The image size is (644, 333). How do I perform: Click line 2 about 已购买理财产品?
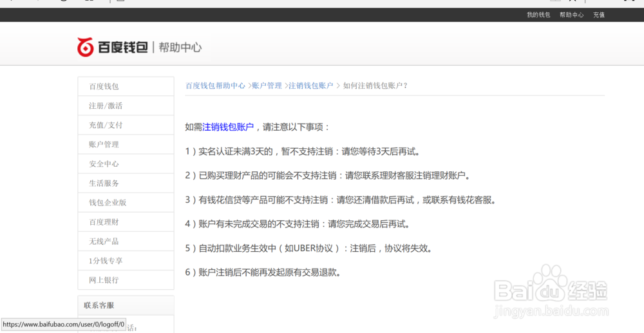(328, 176)
